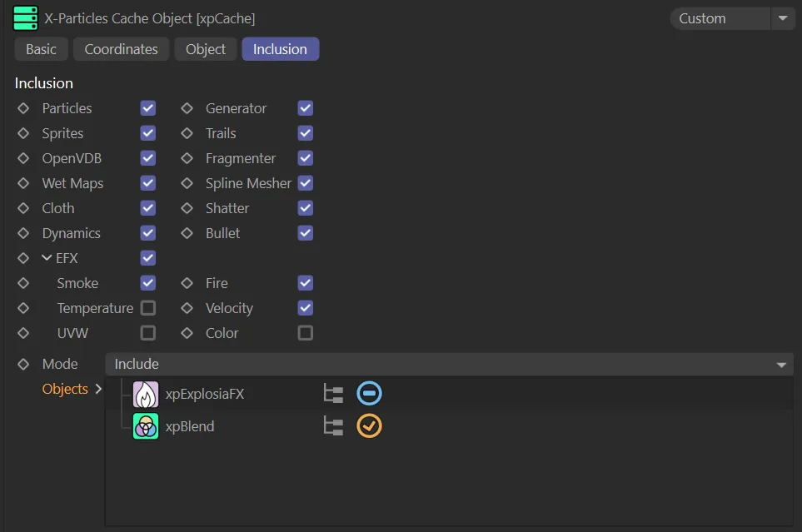Switch to the Coordinates tab
The height and width of the screenshot is (532, 802).
(121, 49)
